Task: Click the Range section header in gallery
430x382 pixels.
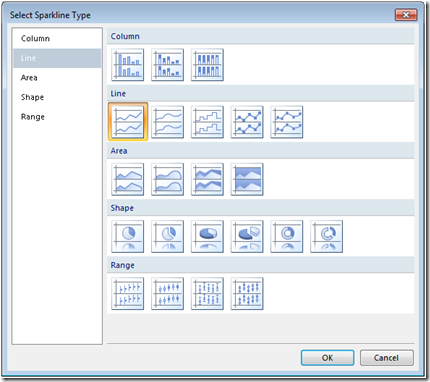Action: point(261,265)
